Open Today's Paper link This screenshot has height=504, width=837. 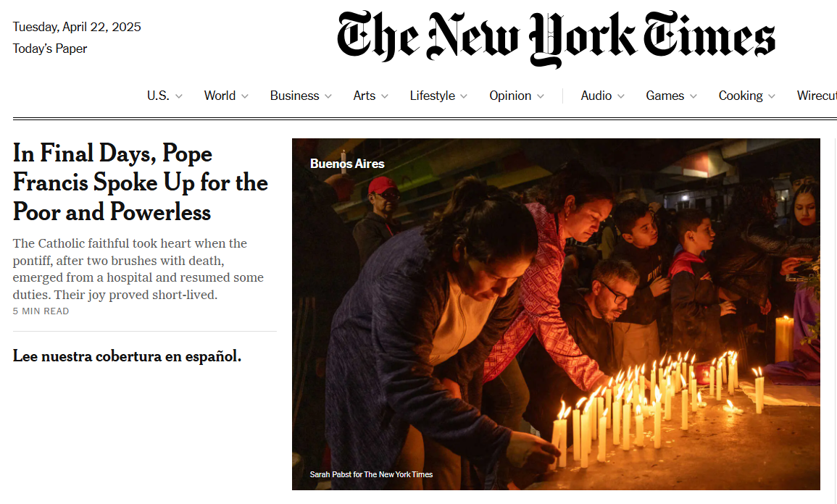(x=50, y=49)
